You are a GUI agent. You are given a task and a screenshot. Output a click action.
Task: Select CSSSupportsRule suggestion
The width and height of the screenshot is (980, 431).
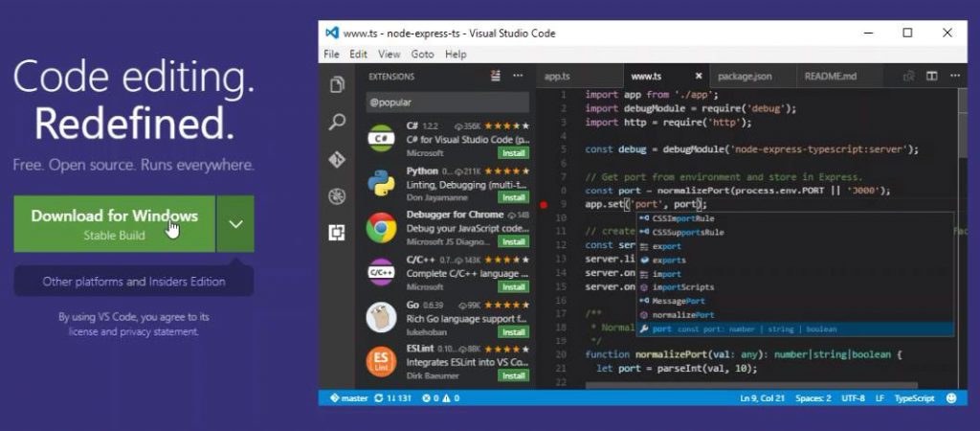[795, 233]
